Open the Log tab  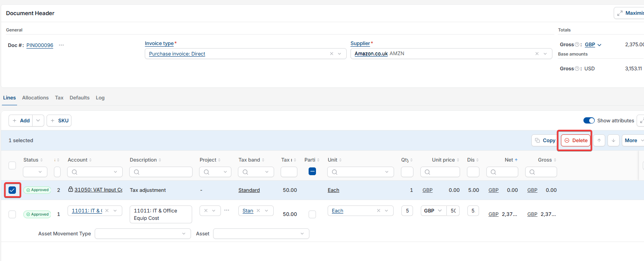pos(100,97)
